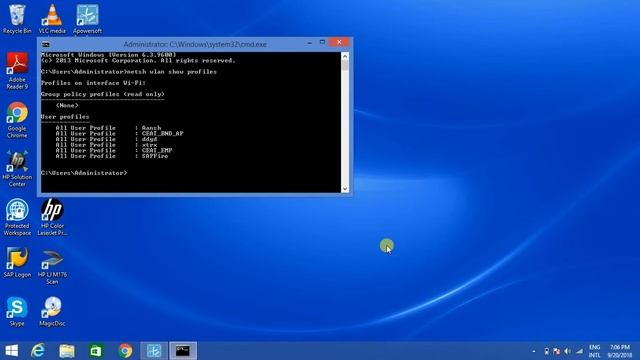Change ENG INTL input language
Viewport: 640px width, 360px height.
(x=595, y=351)
